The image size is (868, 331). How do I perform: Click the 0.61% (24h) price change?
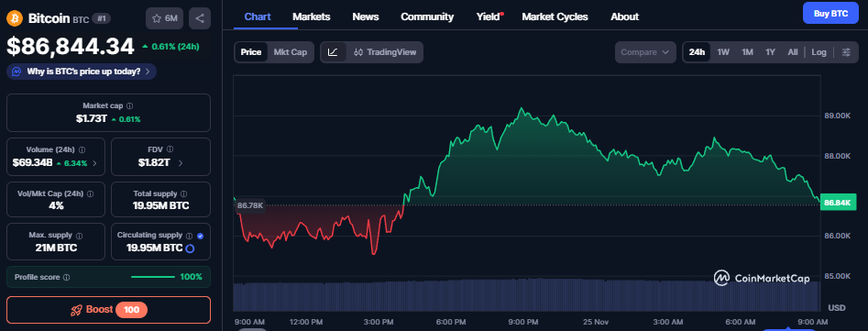(170, 47)
